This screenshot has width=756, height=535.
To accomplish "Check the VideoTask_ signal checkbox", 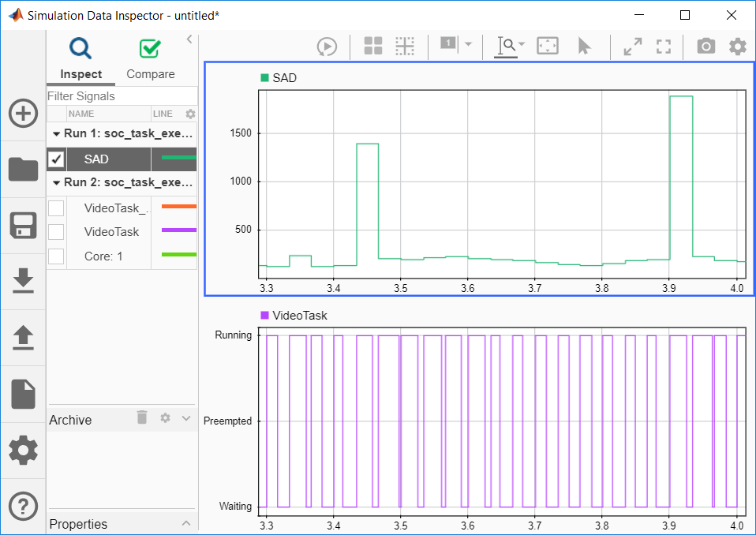I will coord(56,208).
